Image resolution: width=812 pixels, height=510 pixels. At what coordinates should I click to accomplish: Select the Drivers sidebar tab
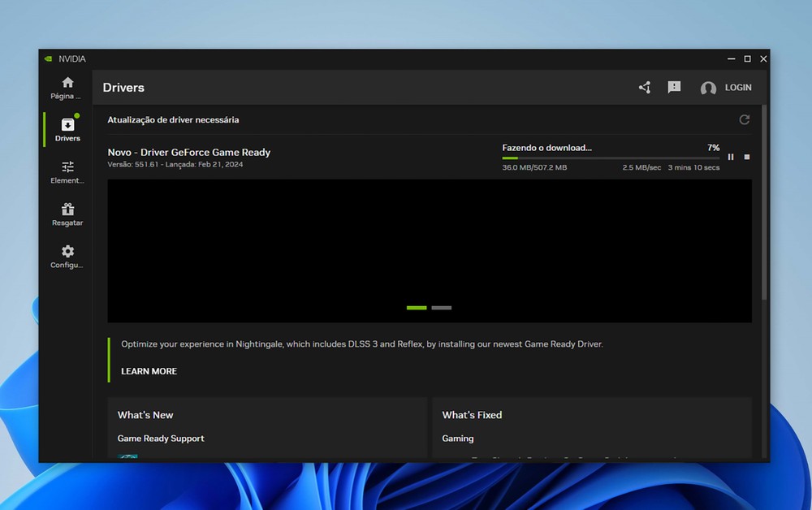click(67, 130)
